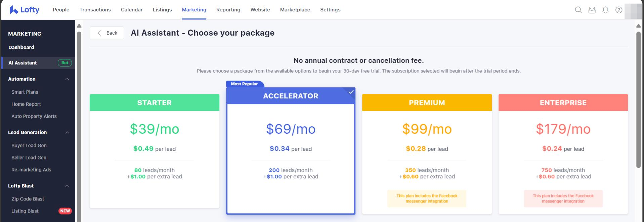
Task: Open the notifications bell
Action: (605, 10)
